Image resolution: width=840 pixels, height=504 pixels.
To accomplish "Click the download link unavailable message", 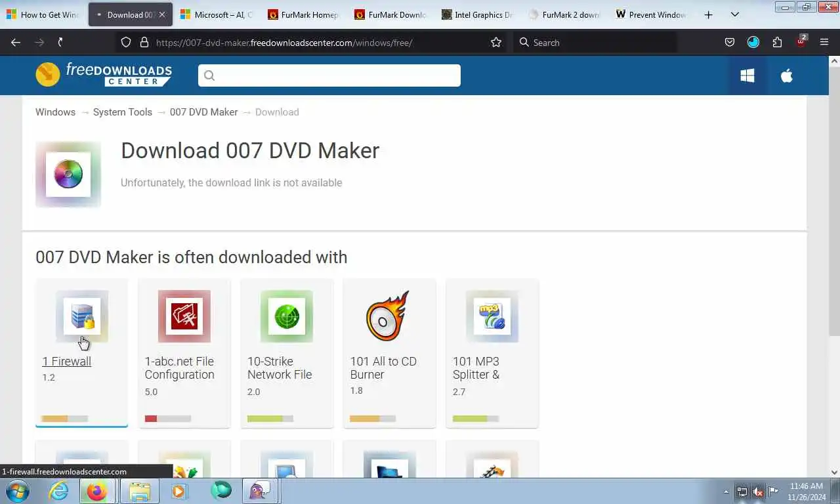I will [x=231, y=182].
